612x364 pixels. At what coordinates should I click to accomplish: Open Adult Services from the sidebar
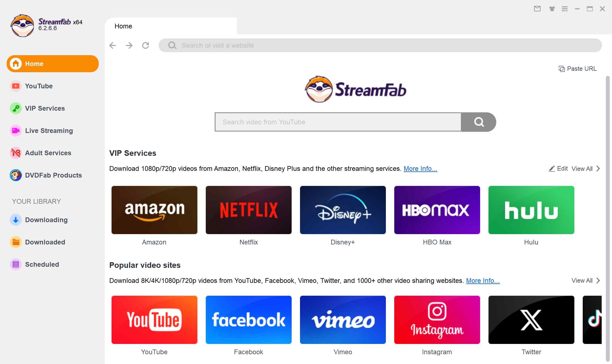tap(48, 153)
